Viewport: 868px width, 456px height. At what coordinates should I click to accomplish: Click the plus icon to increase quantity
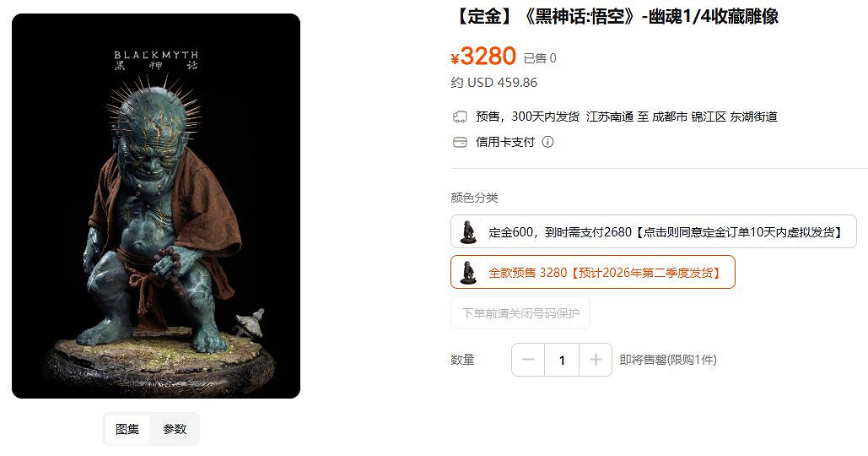click(x=596, y=360)
